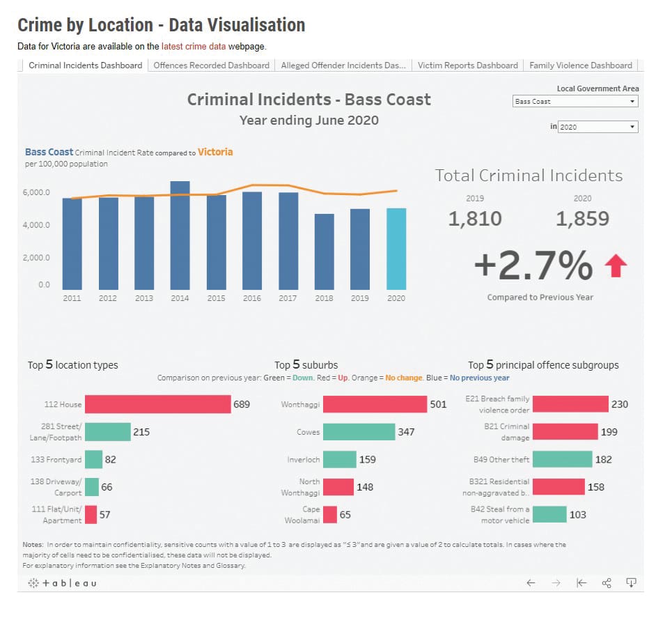Screen dimensions: 672x618
Task: Click the light blue 2020 bar
Action: [396, 249]
